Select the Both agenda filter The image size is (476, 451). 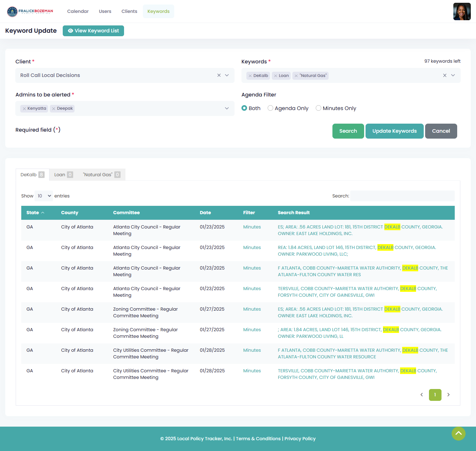pyautogui.click(x=244, y=108)
